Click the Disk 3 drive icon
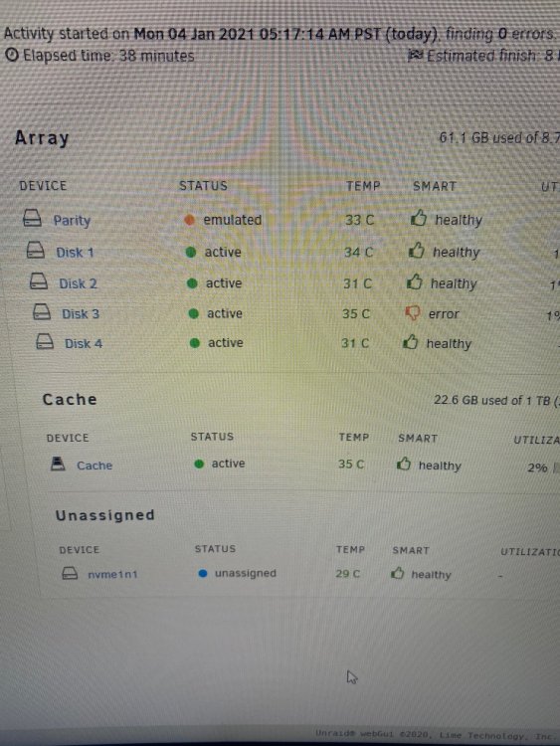Image resolution: width=560 pixels, height=746 pixels. [x=42, y=312]
